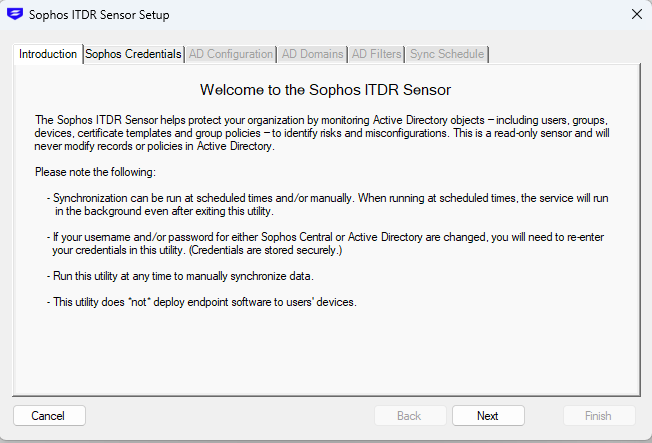Click the 'The Sophos ITDR Sensor helps protect' paragraph

322,133
